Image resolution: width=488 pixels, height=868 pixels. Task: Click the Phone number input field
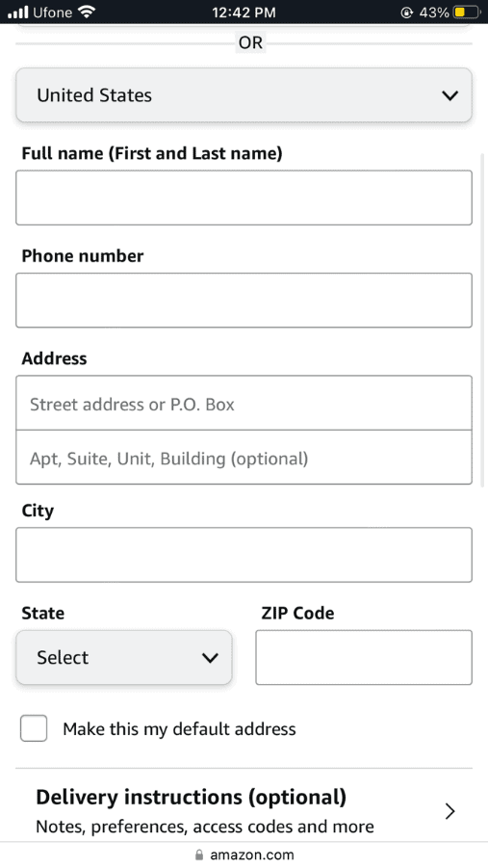click(x=244, y=300)
